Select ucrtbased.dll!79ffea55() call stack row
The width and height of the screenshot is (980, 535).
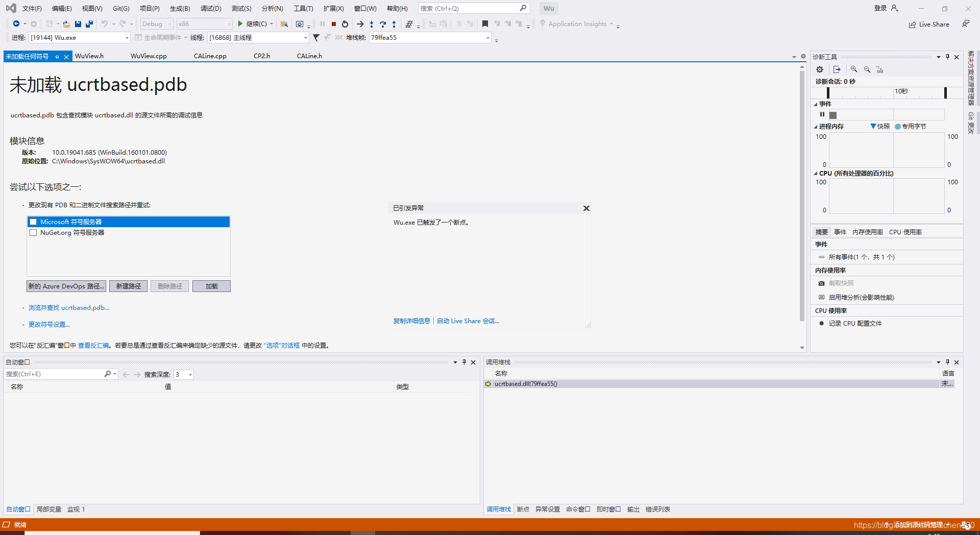tap(719, 384)
